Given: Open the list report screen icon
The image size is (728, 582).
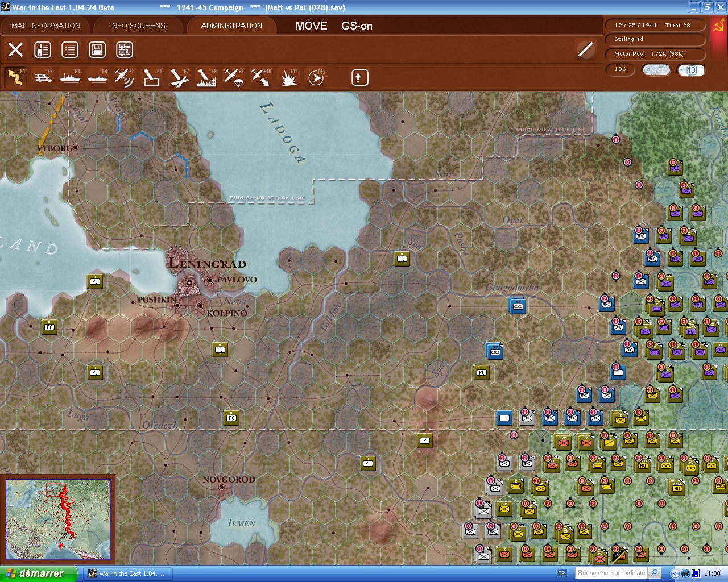Looking at the screenshot, I should pos(70,49).
